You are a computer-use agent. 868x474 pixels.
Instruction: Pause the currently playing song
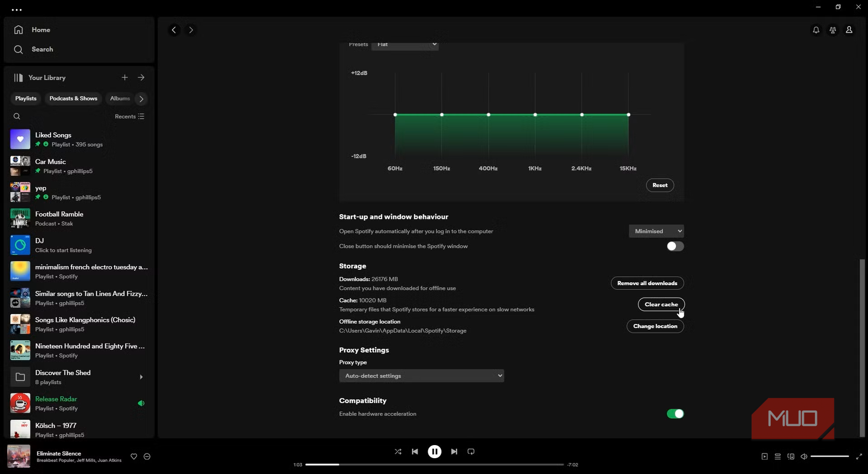pyautogui.click(x=435, y=451)
